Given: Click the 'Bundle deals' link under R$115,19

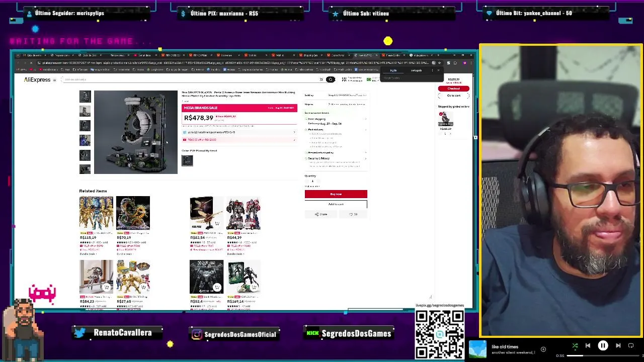Looking at the screenshot, I should pyautogui.click(x=88, y=254).
